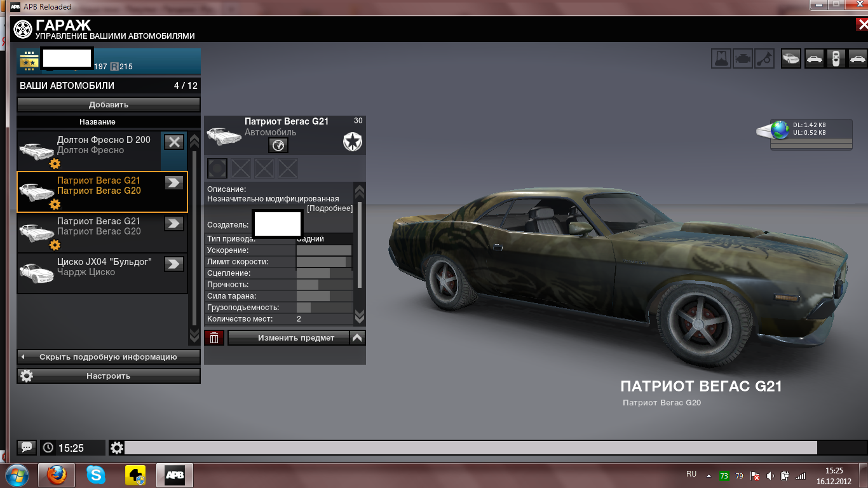This screenshot has height=488, width=868.
Task: Select the top-down car camera view
Action: (836, 58)
